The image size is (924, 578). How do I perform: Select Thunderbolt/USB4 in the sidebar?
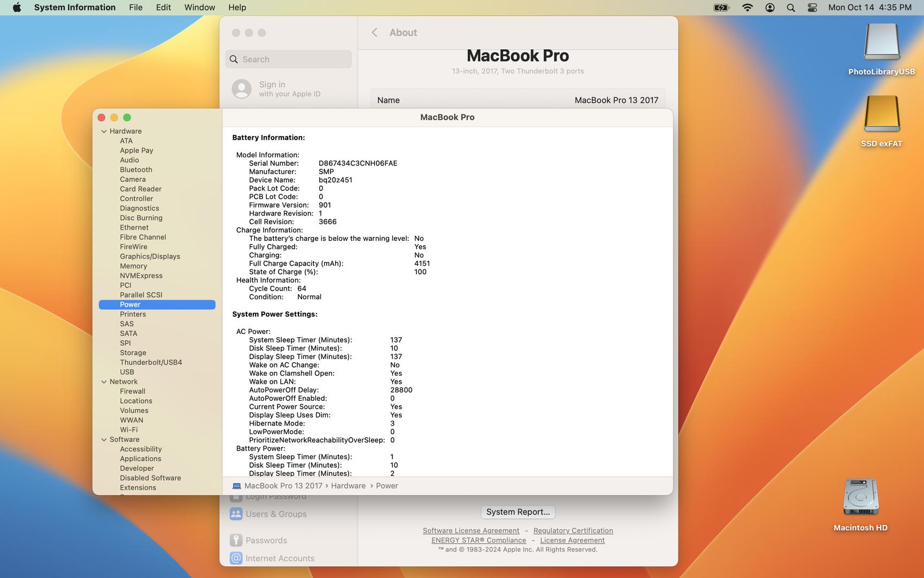tap(151, 362)
